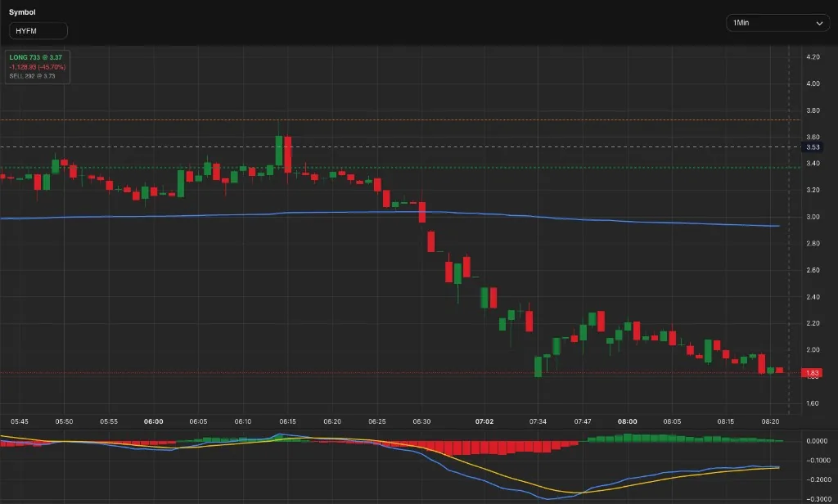
Task: Click the 3.80 price axis label
Action: click(813, 110)
